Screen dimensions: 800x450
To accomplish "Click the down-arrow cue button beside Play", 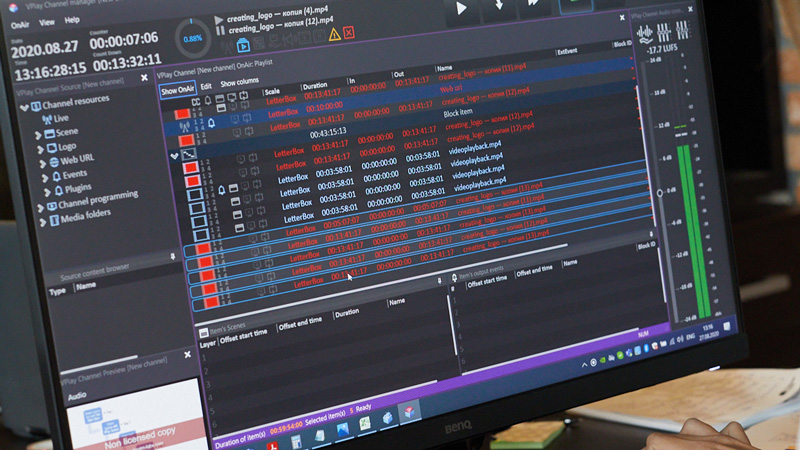I will [499, 6].
